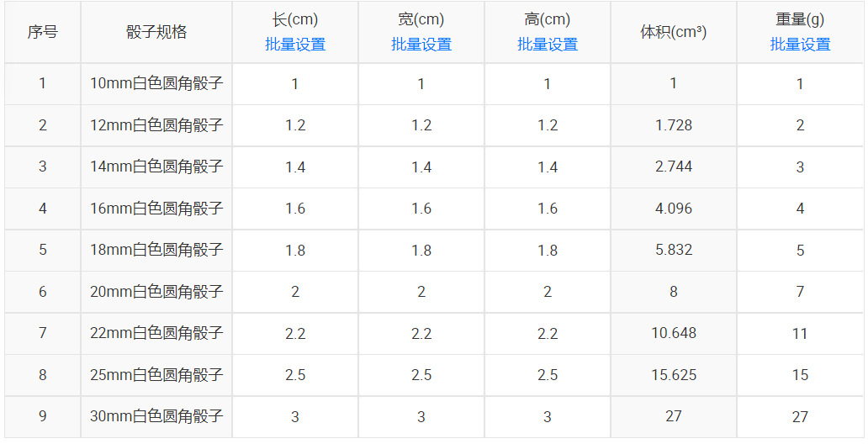
Task: Click length field for 18mm白色圆角骰子
Action: tap(295, 251)
